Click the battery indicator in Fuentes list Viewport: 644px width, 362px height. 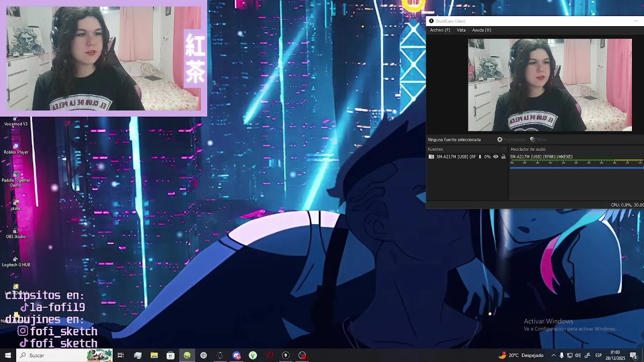tap(480, 157)
